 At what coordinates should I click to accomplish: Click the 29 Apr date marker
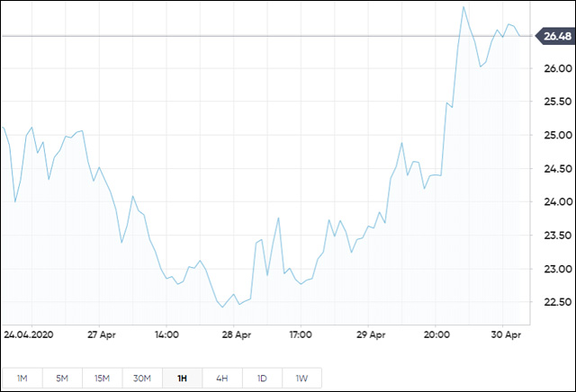click(x=369, y=334)
